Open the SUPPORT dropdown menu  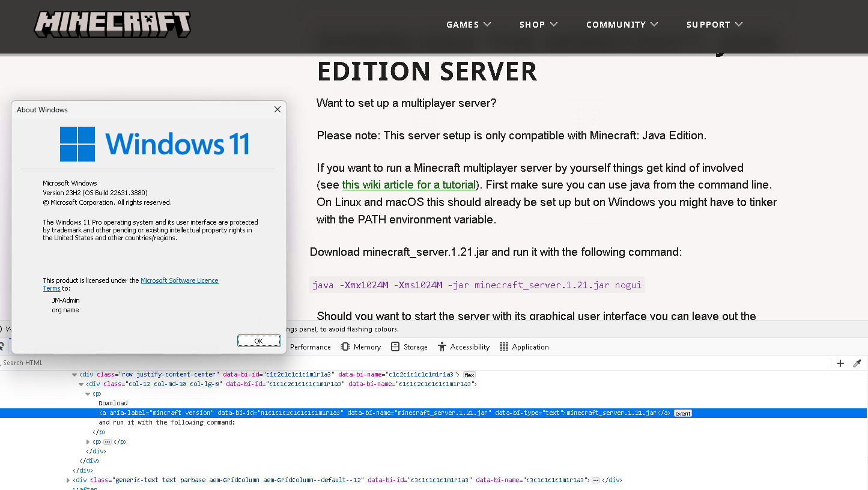(x=714, y=25)
